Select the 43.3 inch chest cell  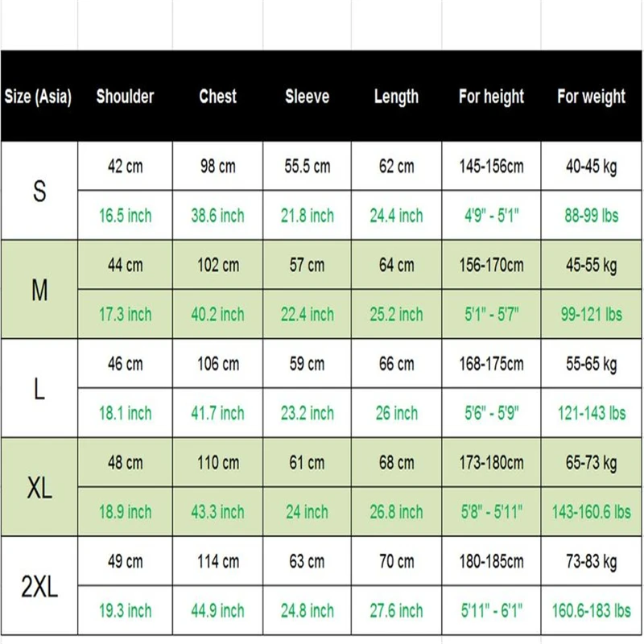(217, 512)
